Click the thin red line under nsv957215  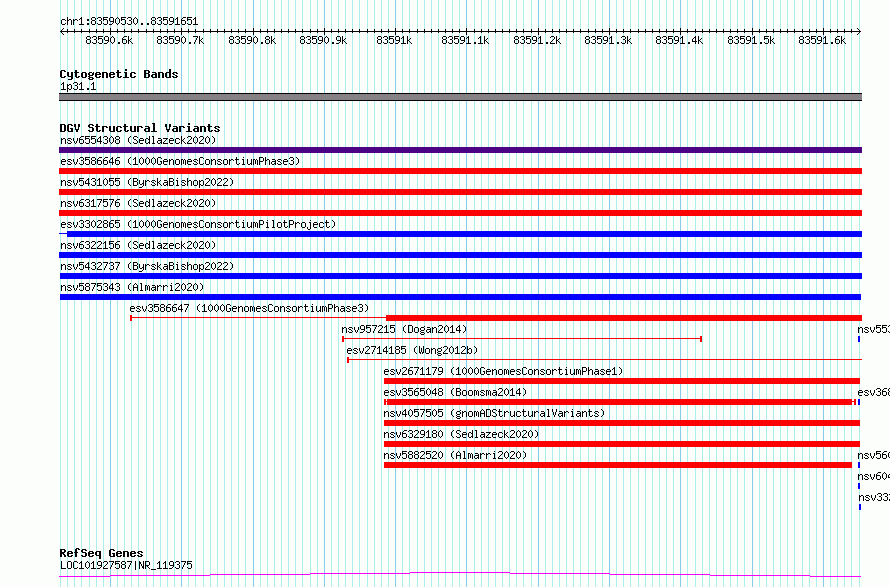522,339
